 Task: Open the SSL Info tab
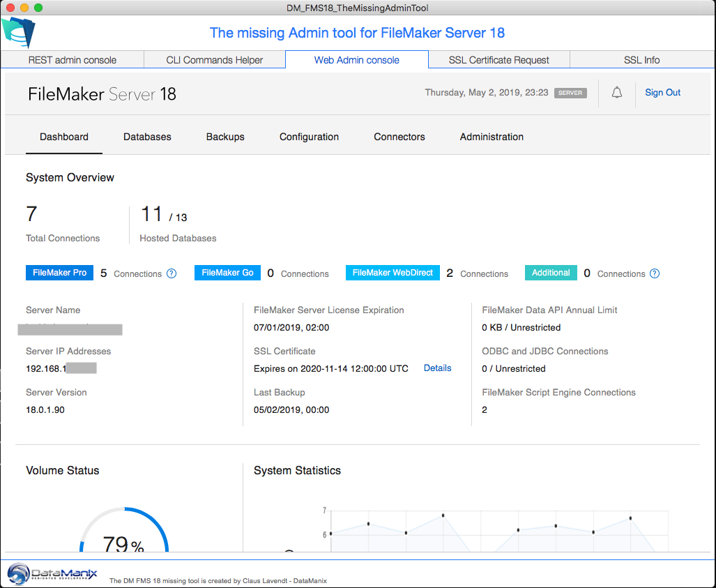click(641, 60)
